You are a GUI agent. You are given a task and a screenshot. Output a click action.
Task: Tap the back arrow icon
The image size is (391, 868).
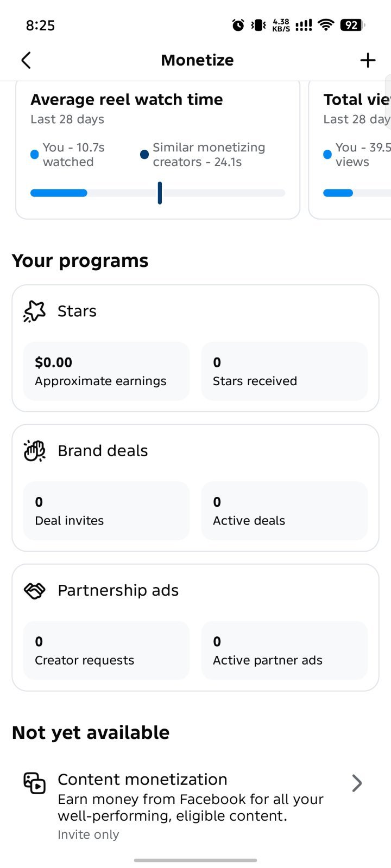(26, 60)
